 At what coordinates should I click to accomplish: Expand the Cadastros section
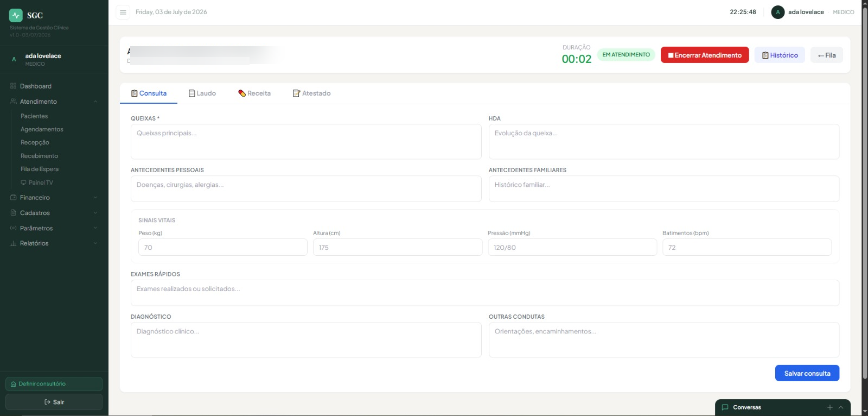54,213
